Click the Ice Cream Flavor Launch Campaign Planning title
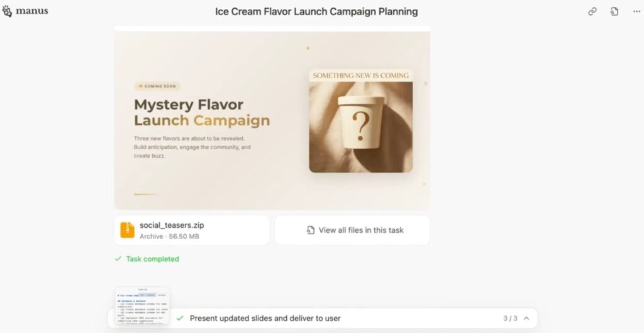644x333 pixels. click(x=316, y=11)
